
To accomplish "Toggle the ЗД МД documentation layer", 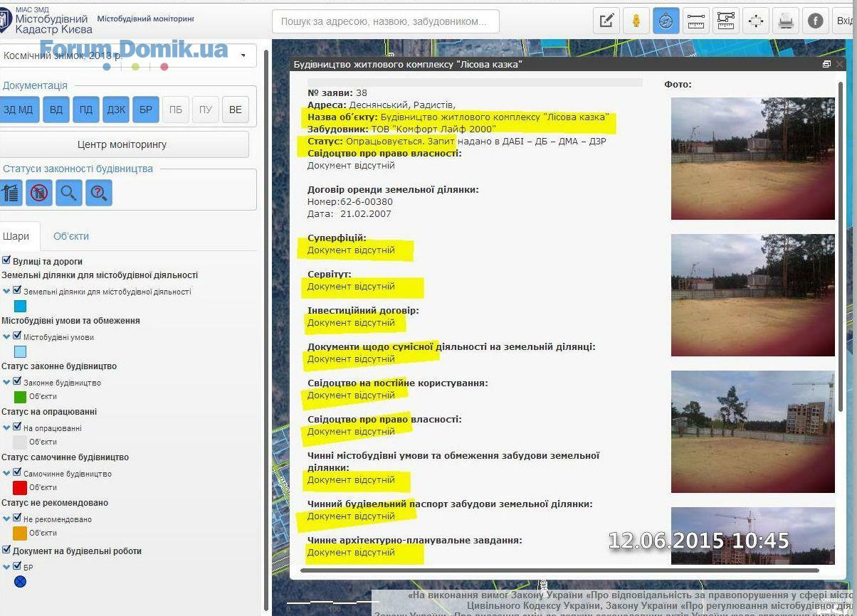I will pyautogui.click(x=19, y=110).
